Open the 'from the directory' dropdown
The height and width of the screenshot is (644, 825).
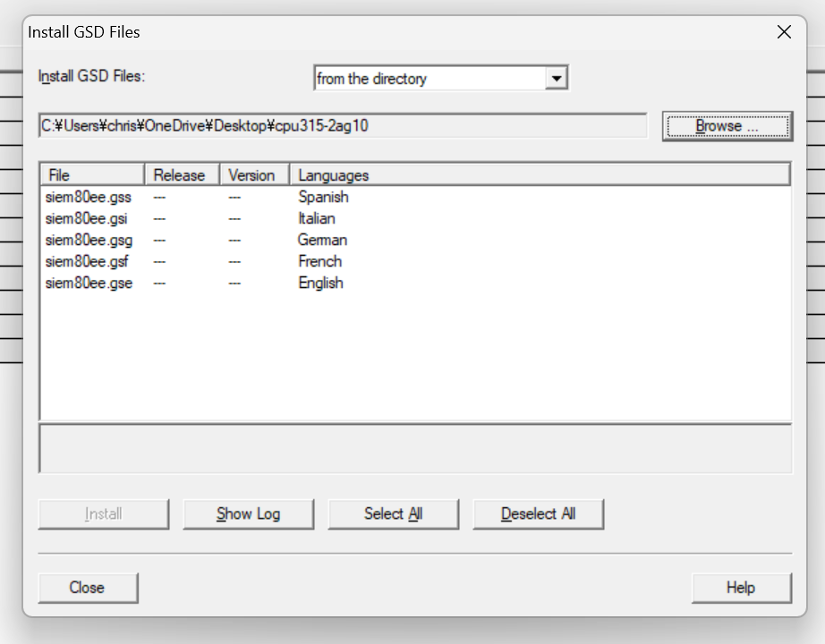[x=557, y=79]
